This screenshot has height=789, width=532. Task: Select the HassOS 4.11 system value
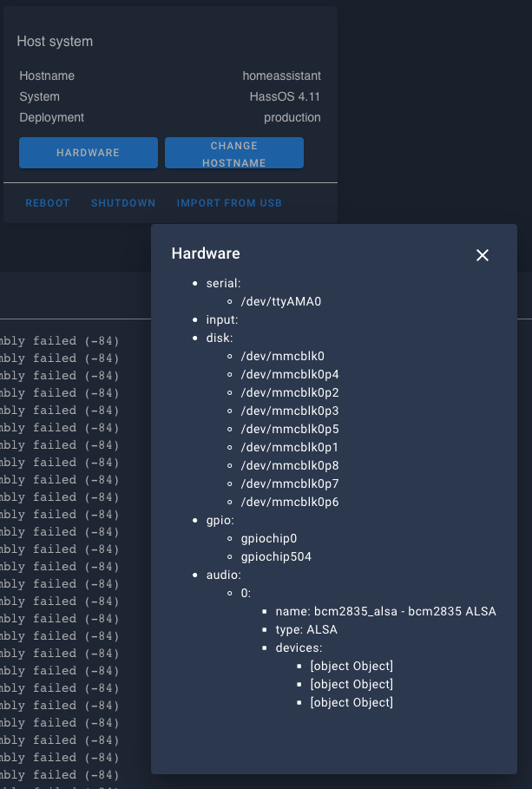pyautogui.click(x=285, y=96)
